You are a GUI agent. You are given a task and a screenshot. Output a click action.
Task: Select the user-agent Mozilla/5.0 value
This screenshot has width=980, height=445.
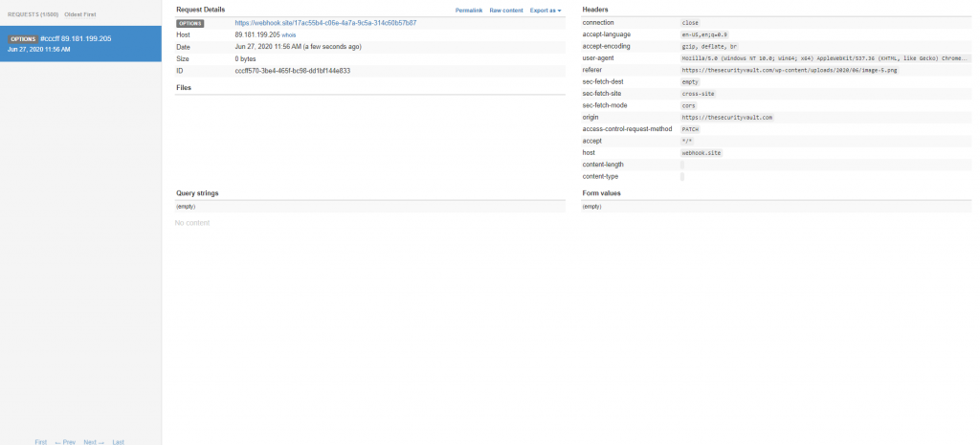pos(826,58)
